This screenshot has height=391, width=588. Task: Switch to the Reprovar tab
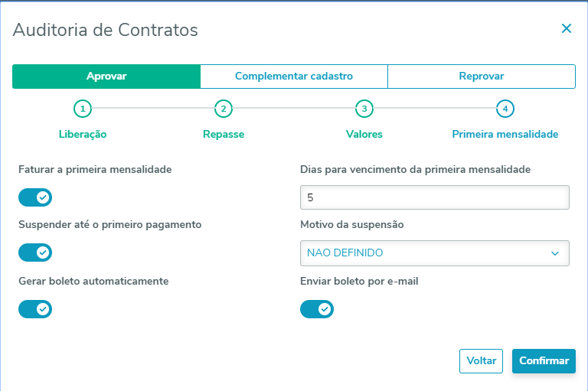(x=481, y=77)
